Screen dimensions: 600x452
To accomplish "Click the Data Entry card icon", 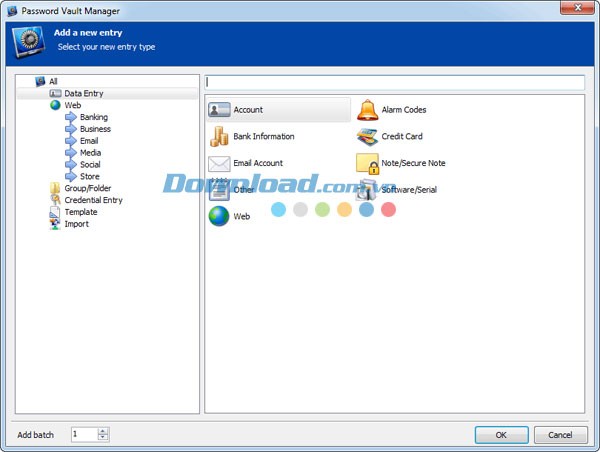I will tap(55, 93).
